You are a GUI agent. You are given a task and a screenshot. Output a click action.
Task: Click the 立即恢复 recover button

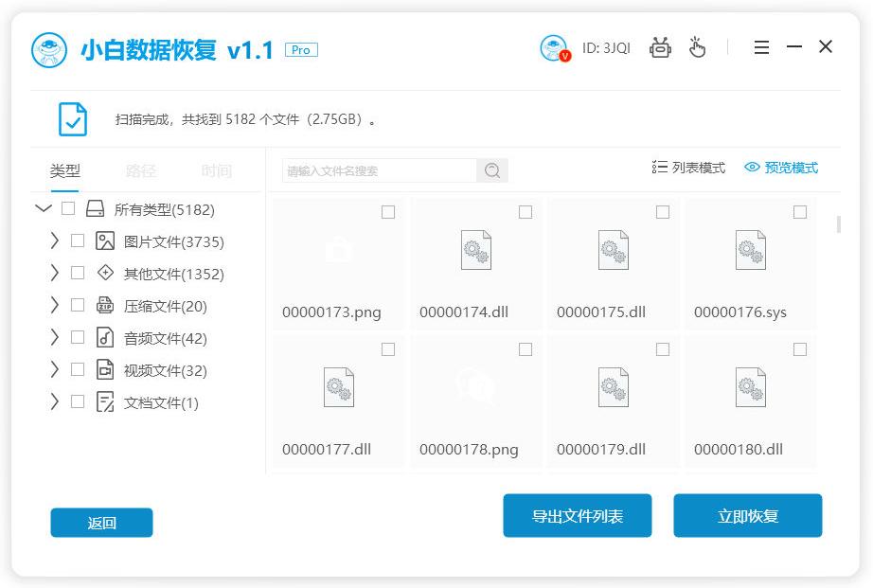(x=748, y=515)
